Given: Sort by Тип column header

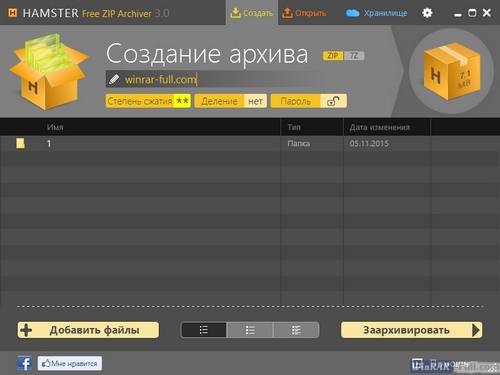Looking at the screenshot, I should [294, 127].
